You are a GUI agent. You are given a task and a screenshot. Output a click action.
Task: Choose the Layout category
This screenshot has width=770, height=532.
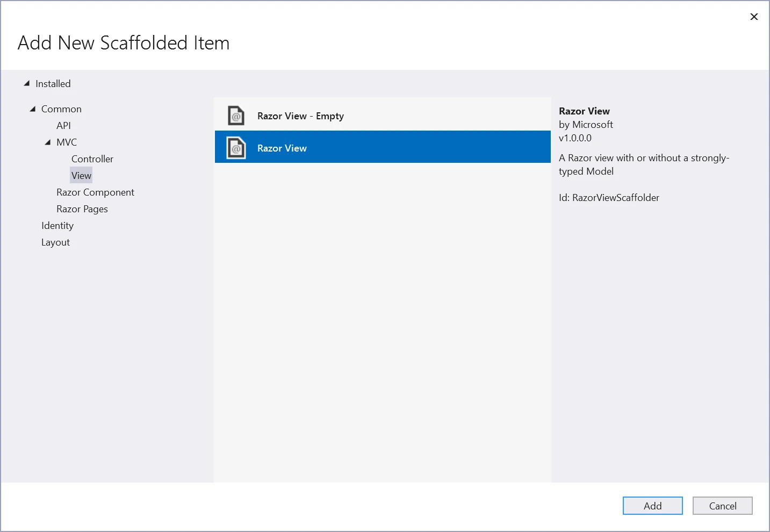[55, 242]
